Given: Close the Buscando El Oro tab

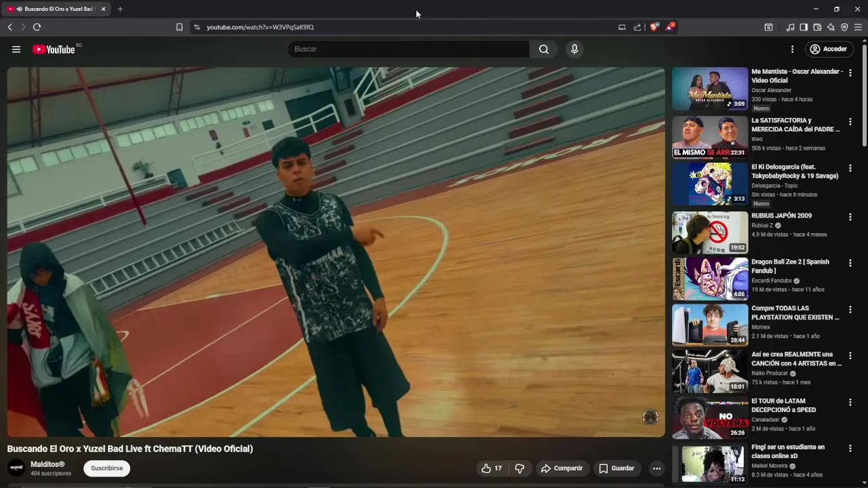Looking at the screenshot, I should [104, 9].
